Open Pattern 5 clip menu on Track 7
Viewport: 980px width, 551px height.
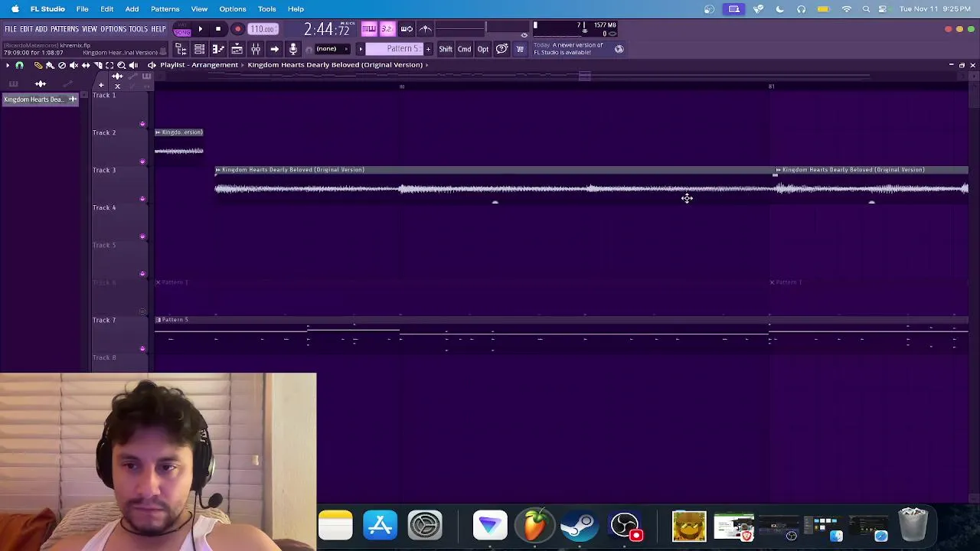point(158,320)
